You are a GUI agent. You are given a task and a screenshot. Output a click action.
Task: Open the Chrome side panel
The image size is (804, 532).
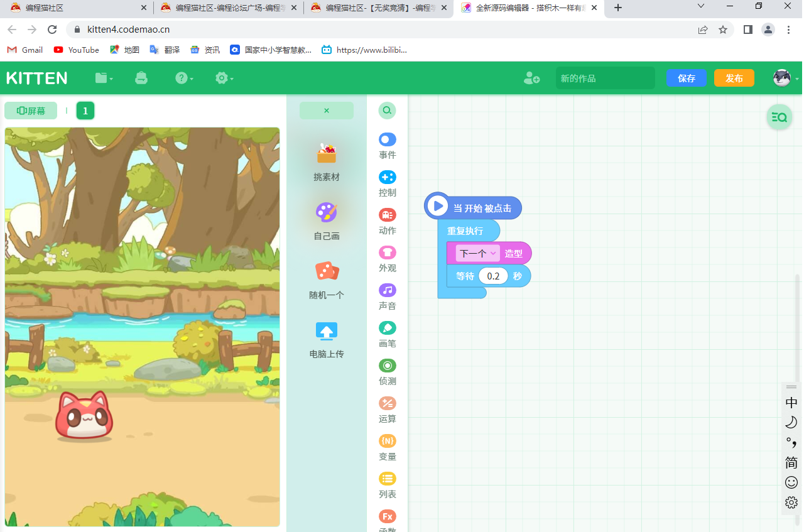coord(747,30)
